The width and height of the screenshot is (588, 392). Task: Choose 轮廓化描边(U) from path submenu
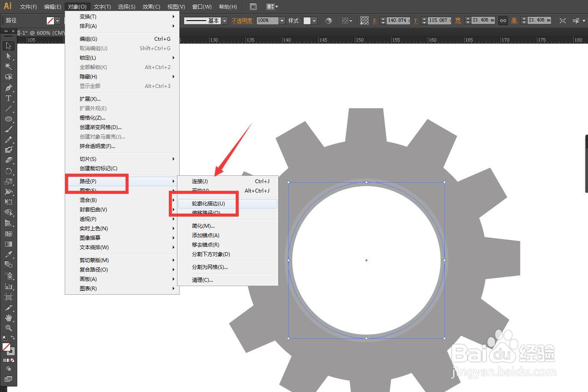click(228, 203)
